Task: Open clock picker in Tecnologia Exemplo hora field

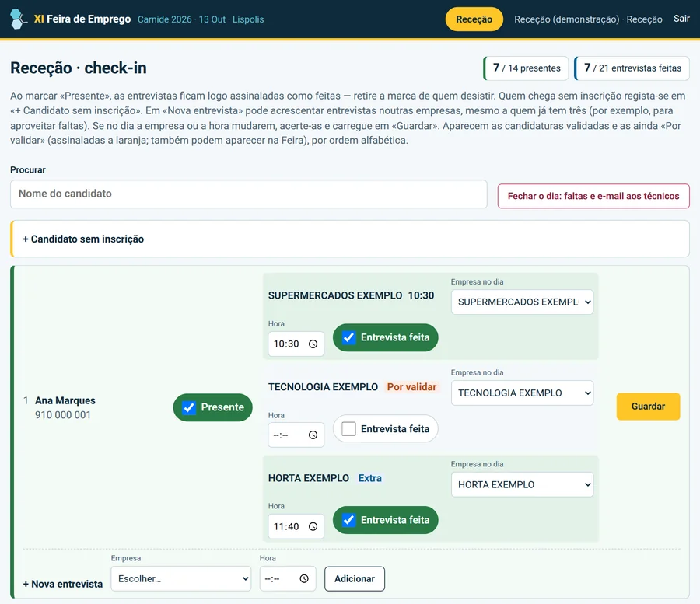Action: [x=313, y=435]
